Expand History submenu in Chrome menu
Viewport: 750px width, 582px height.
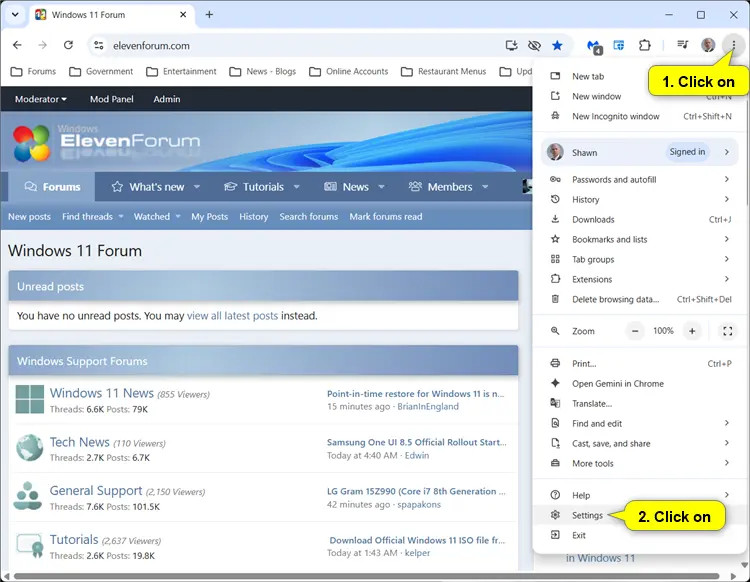click(x=641, y=199)
